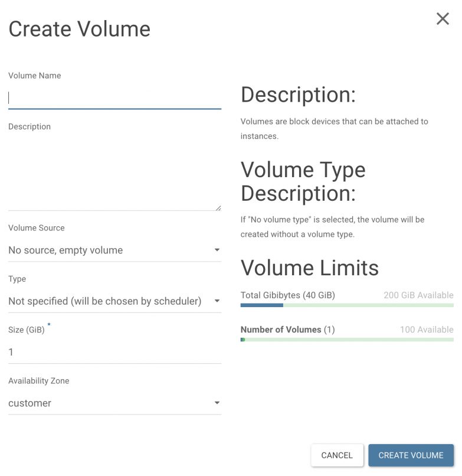Screen dimensions: 462x476
Task: Focus the Volume Name text field
Action: tap(114, 98)
